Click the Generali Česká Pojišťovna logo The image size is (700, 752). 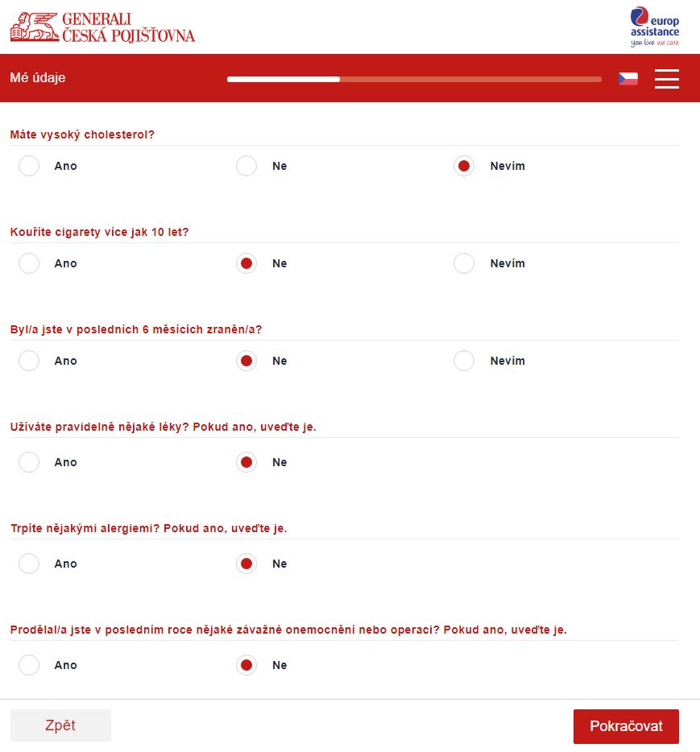102,27
